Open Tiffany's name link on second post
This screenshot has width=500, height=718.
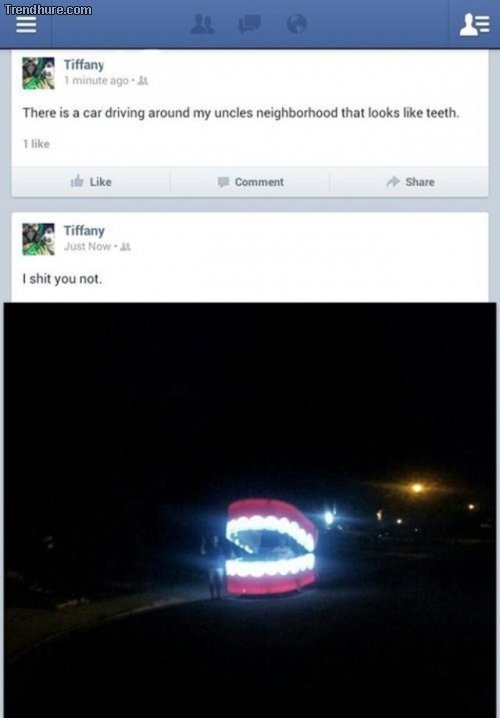tap(84, 230)
